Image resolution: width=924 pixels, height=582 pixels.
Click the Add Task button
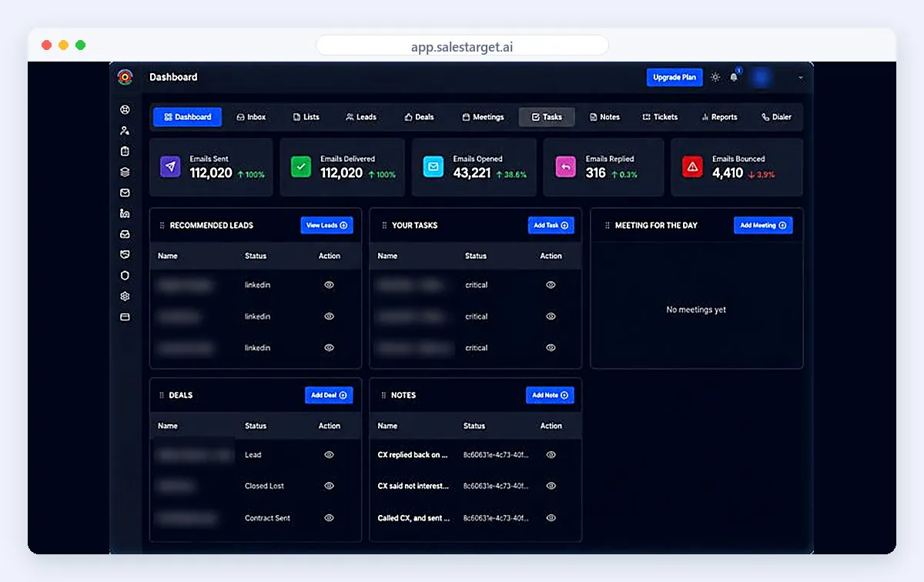tap(551, 226)
